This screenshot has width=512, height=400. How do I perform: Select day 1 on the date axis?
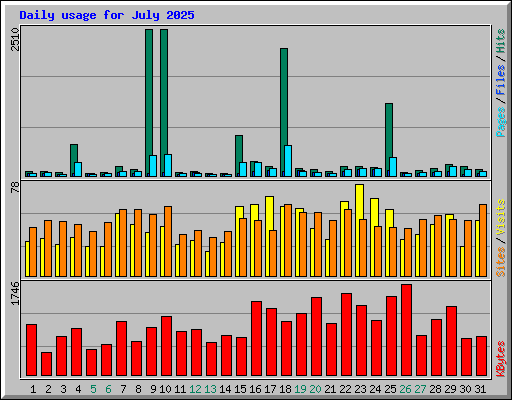(x=33, y=389)
